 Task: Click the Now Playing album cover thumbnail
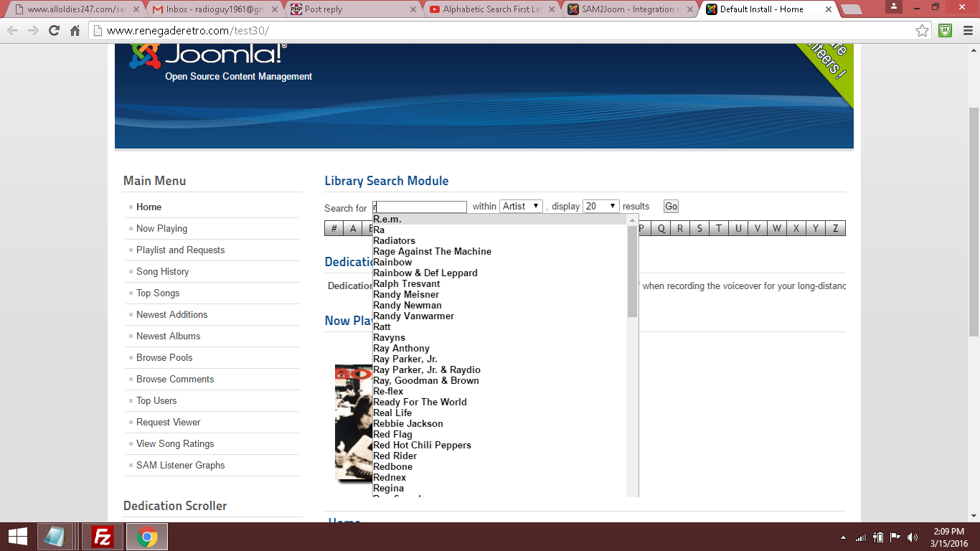click(353, 423)
